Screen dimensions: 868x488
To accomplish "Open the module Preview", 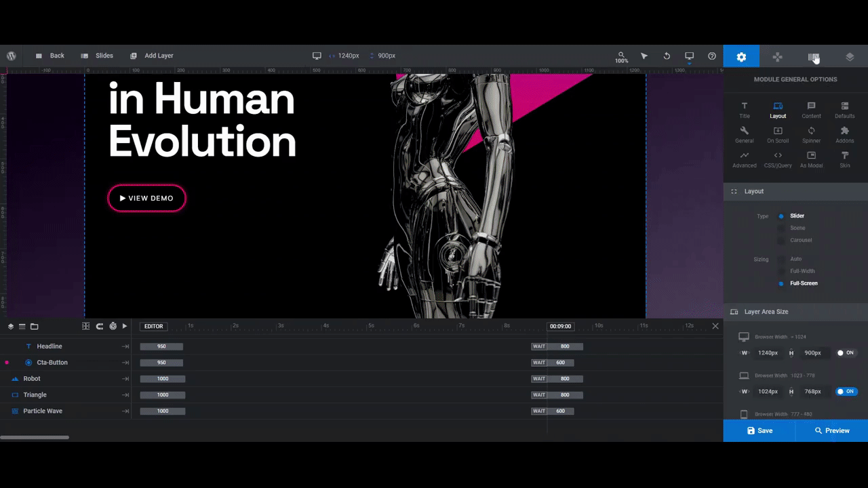I will tap(832, 430).
